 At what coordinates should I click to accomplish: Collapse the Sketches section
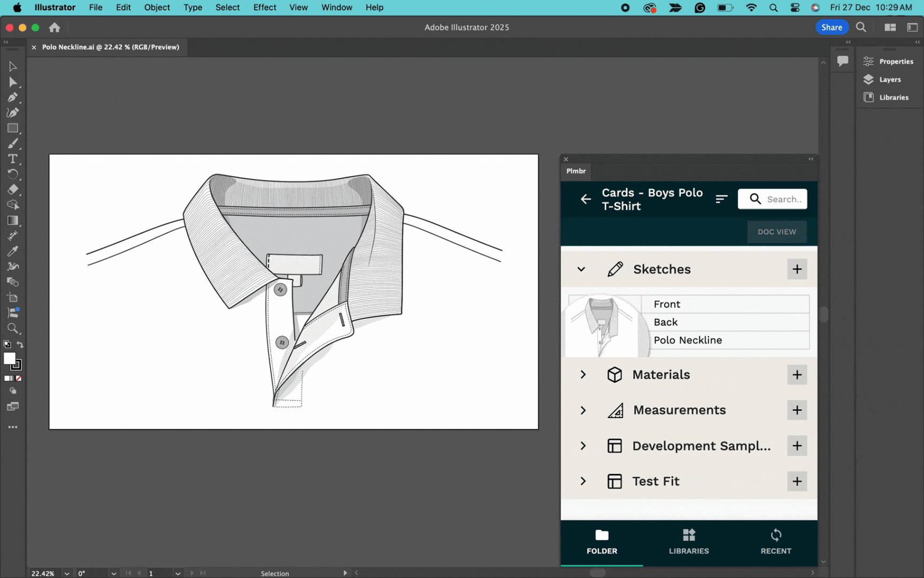pos(581,269)
